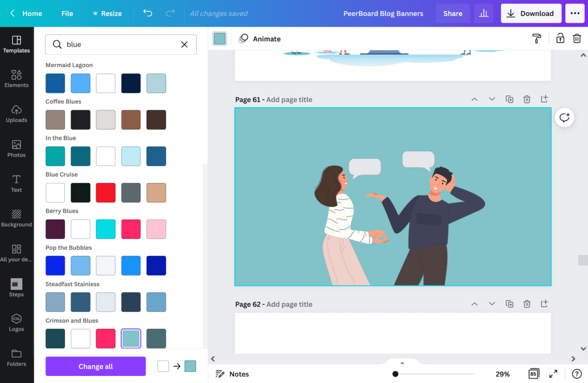The height and width of the screenshot is (383, 588).
Task: Edit the PeerBoard Blog Banners title
Action: click(383, 13)
